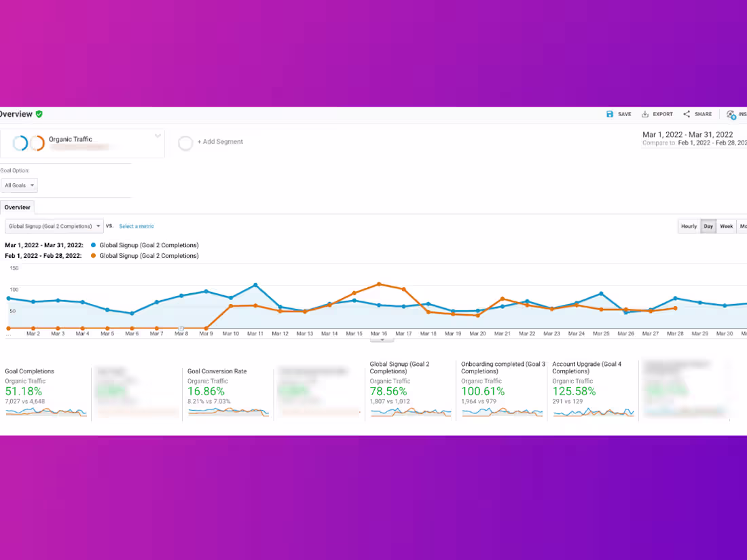
Task: Click the timeline slider handle below the chart
Action: tap(382, 339)
